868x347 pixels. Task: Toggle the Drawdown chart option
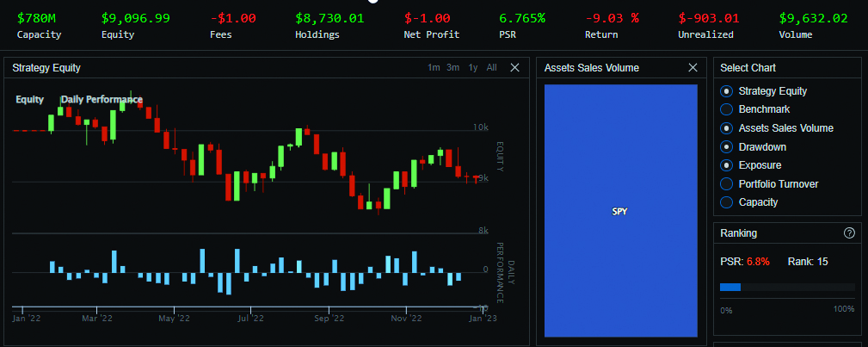coord(728,147)
